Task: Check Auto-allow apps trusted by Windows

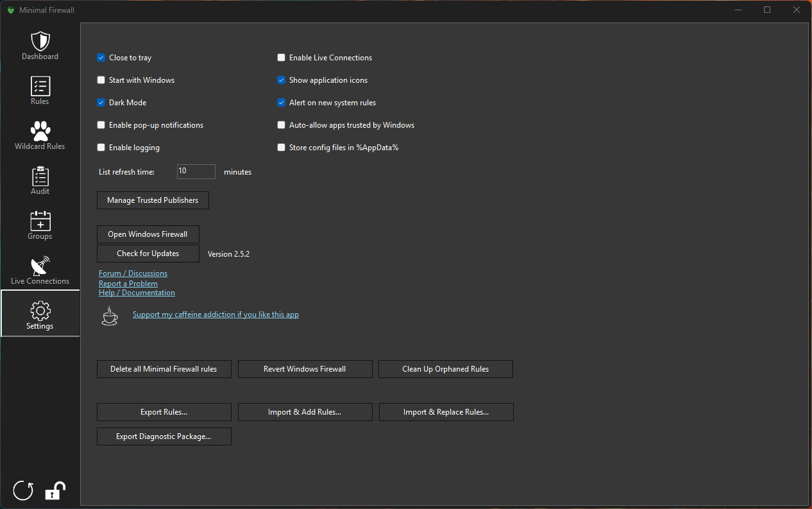Action: 281,125
